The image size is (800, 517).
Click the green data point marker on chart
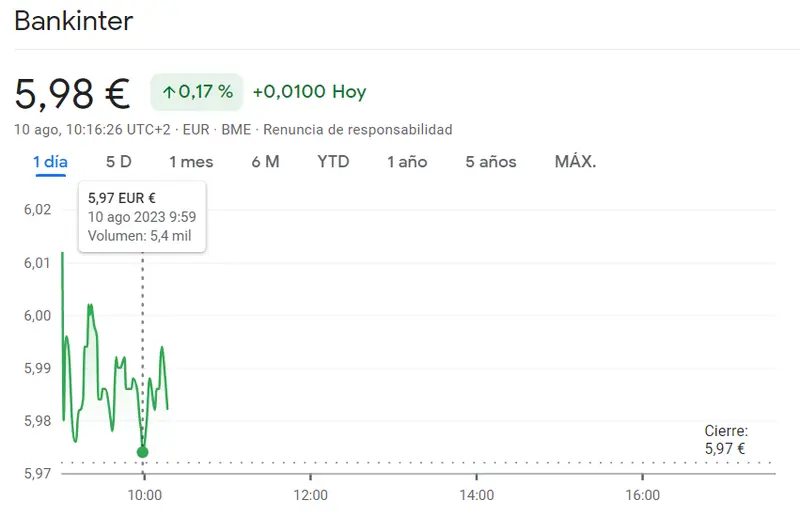pyautogui.click(x=142, y=452)
